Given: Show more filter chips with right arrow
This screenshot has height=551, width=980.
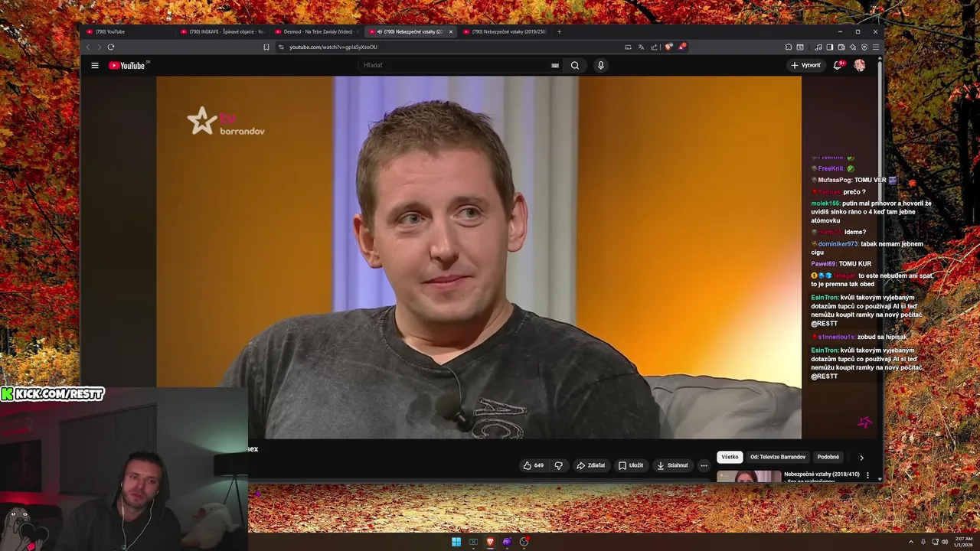Looking at the screenshot, I should coord(861,458).
